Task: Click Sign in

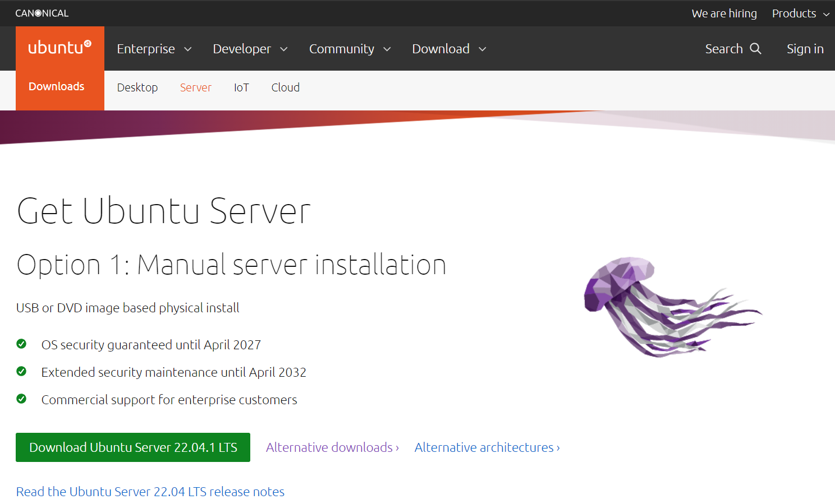Action: click(x=805, y=49)
